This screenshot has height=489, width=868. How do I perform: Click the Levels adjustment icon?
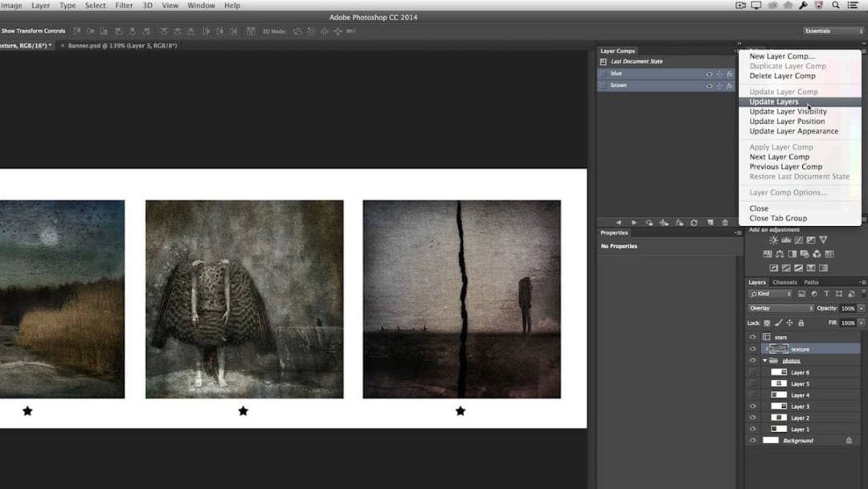pyautogui.click(x=785, y=240)
